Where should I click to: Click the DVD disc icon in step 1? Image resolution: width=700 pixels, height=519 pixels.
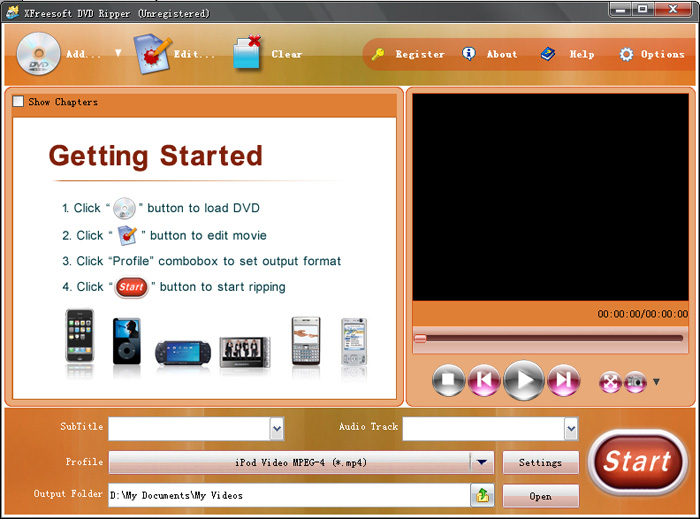(x=124, y=208)
